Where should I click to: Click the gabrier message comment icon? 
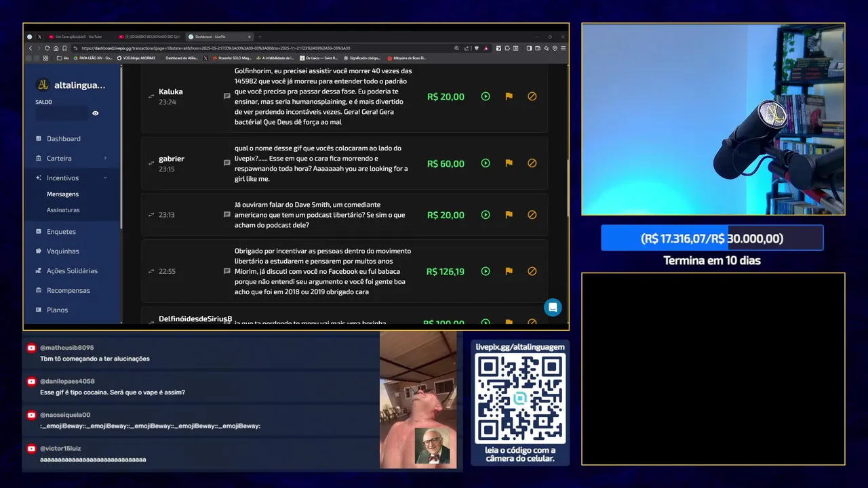(227, 163)
